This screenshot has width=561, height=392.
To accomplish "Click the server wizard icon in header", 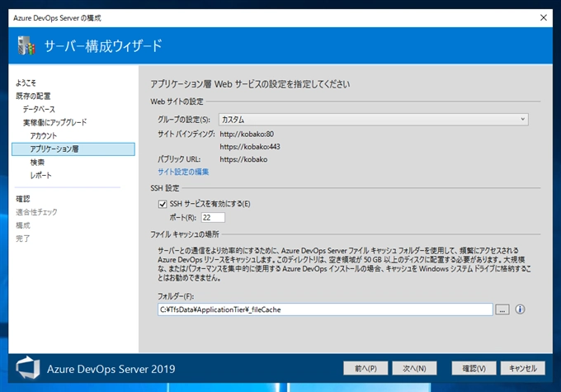I will [26, 45].
